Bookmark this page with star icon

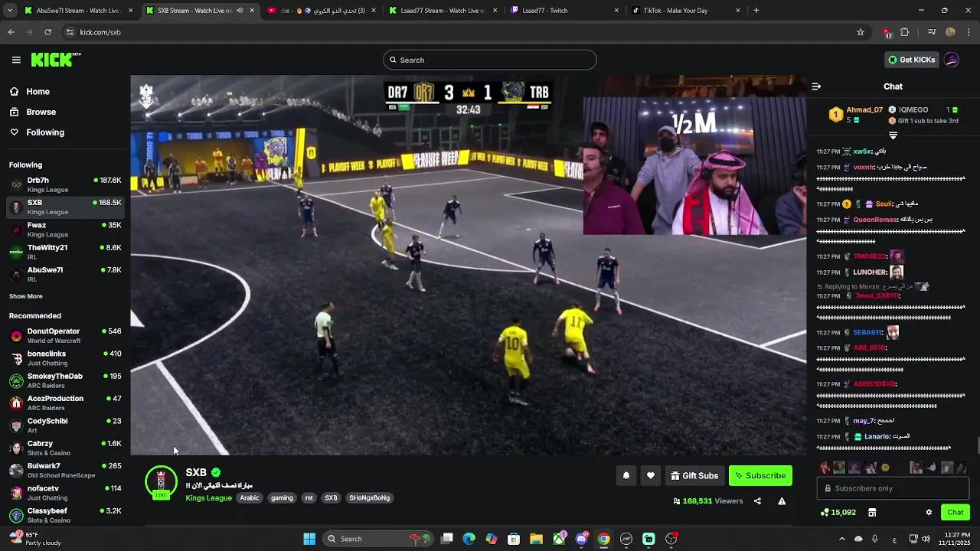tap(861, 32)
